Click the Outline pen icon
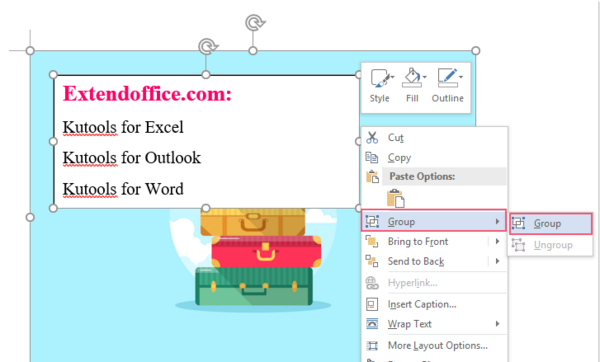The width and height of the screenshot is (600, 362). tap(447, 77)
